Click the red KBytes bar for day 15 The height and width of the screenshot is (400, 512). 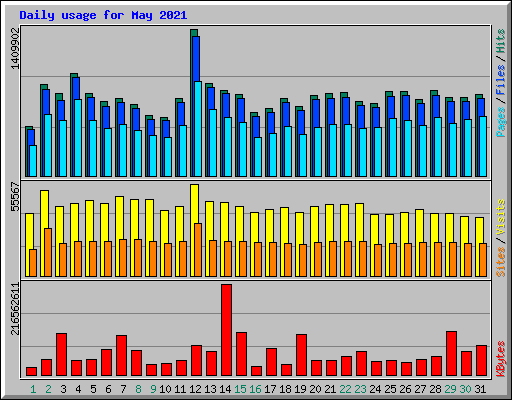(x=241, y=354)
